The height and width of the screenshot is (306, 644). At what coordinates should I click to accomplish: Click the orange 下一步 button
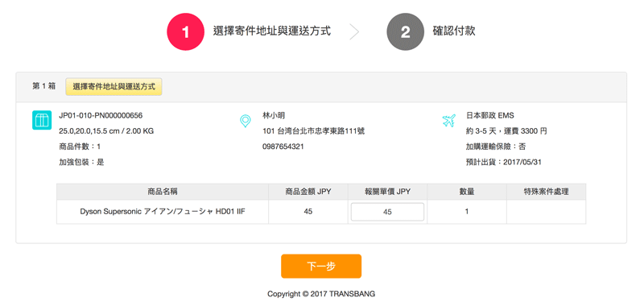tap(321, 267)
